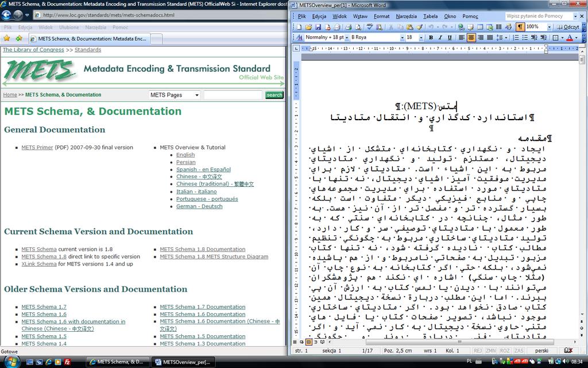
Task: Toggle ROZ extend selection in status bar
Action: (505, 351)
